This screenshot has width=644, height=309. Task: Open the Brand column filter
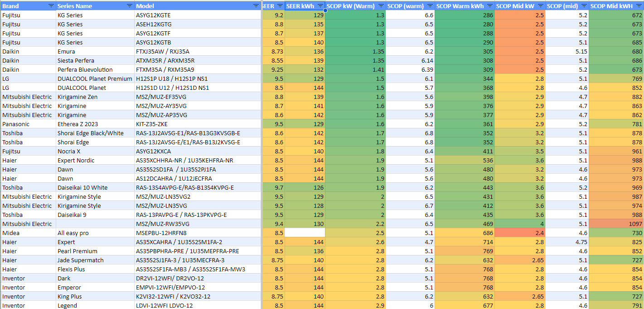pos(51,6)
